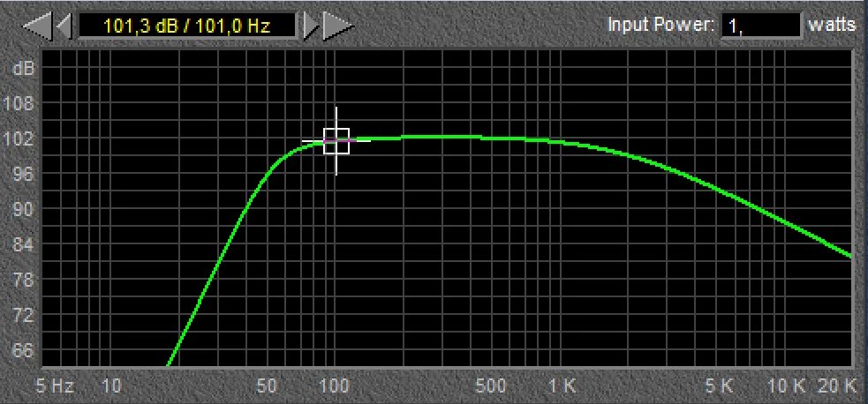Click the small left arrow step button

click(x=64, y=25)
